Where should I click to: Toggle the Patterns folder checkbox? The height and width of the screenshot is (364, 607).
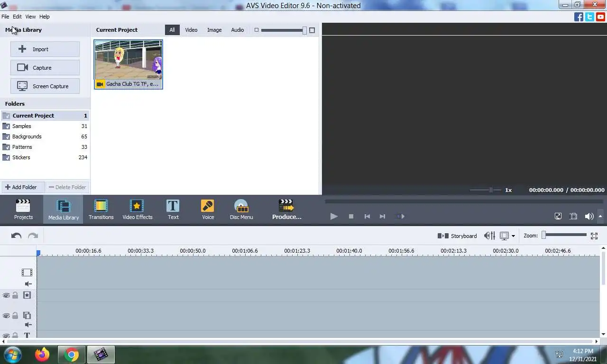tap(6, 147)
